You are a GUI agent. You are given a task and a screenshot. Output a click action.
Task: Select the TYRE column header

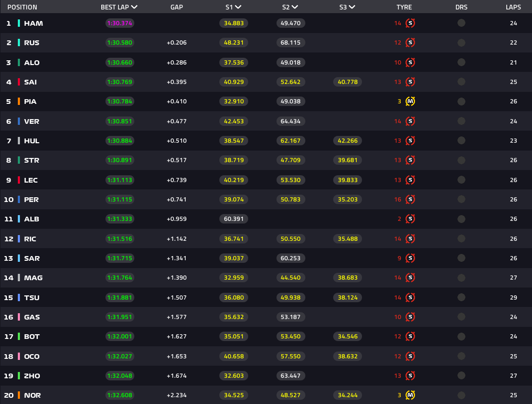(x=403, y=7)
